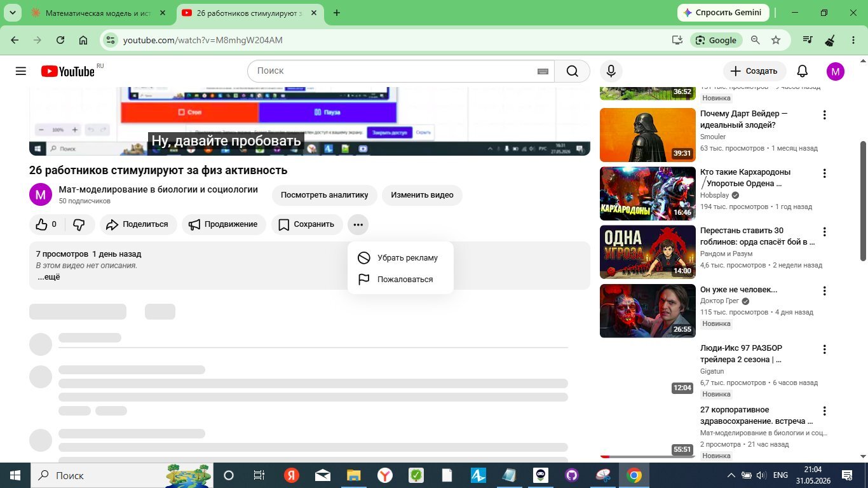Viewport: 868px width, 488px height.
Task: Select the 26 работников YouTube tab
Action: 251,13
